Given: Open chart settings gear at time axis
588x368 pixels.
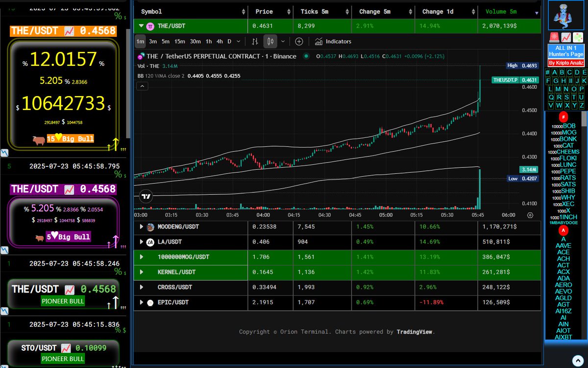Looking at the screenshot, I should pyautogui.click(x=530, y=215).
